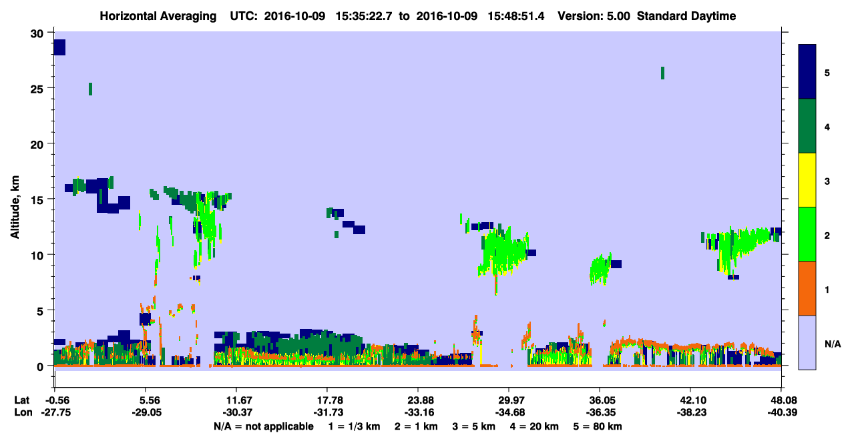Click the longitude value -31.73
The height and width of the screenshot is (445, 868).
pyautogui.click(x=327, y=412)
